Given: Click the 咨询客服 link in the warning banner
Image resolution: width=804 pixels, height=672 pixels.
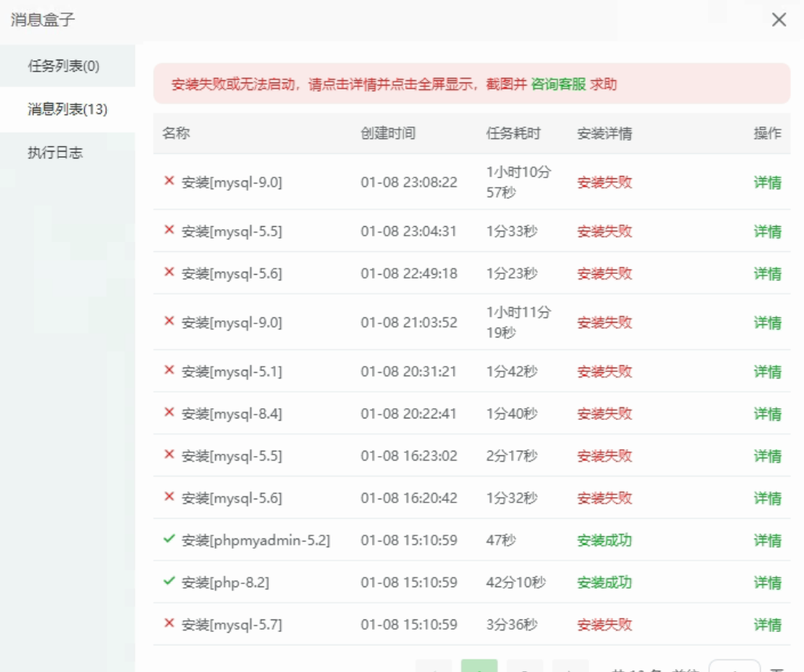Looking at the screenshot, I should pyautogui.click(x=558, y=84).
